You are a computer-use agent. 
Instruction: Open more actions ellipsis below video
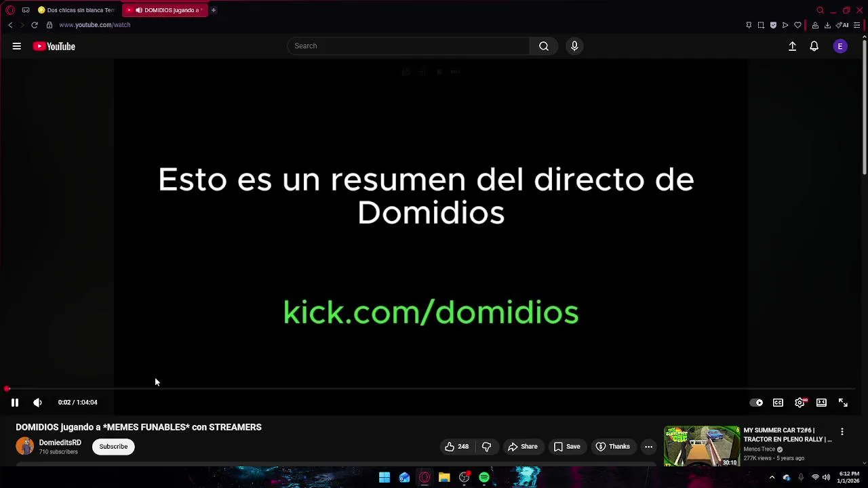tap(648, 447)
